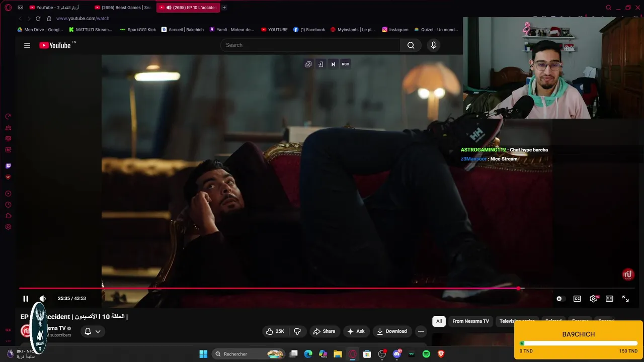This screenshot has width=644, height=362.
Task: Reload the current page
Action: pyautogui.click(x=38, y=19)
